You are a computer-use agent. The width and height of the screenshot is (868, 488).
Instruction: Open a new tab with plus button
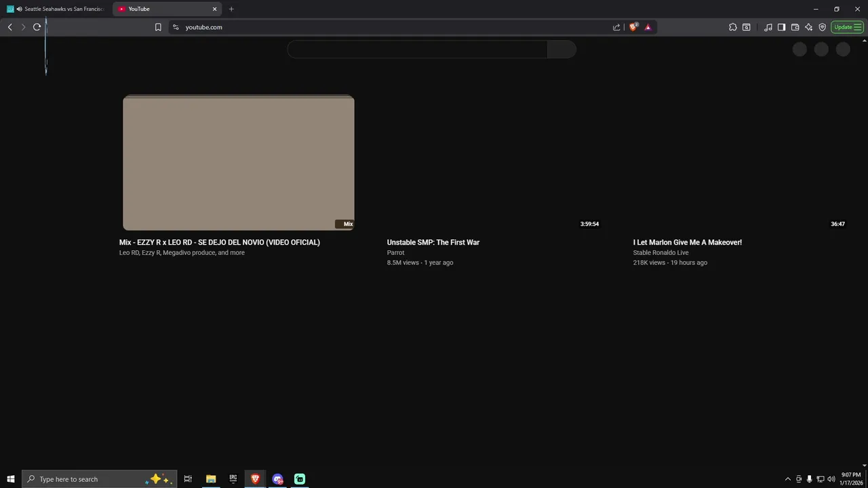click(231, 9)
